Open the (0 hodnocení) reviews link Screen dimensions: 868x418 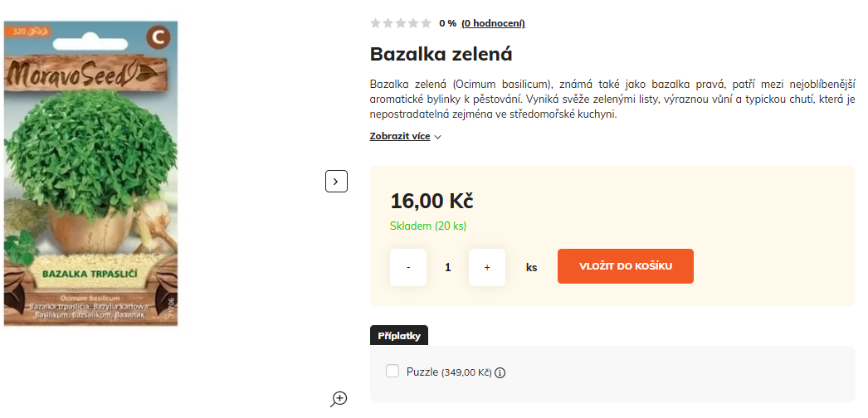[x=493, y=23]
